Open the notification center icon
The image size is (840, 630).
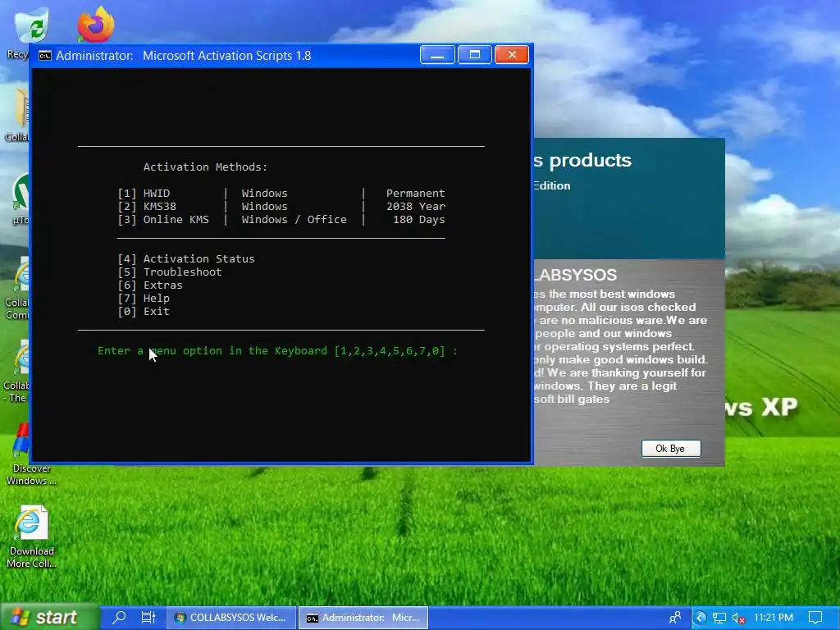[815, 618]
